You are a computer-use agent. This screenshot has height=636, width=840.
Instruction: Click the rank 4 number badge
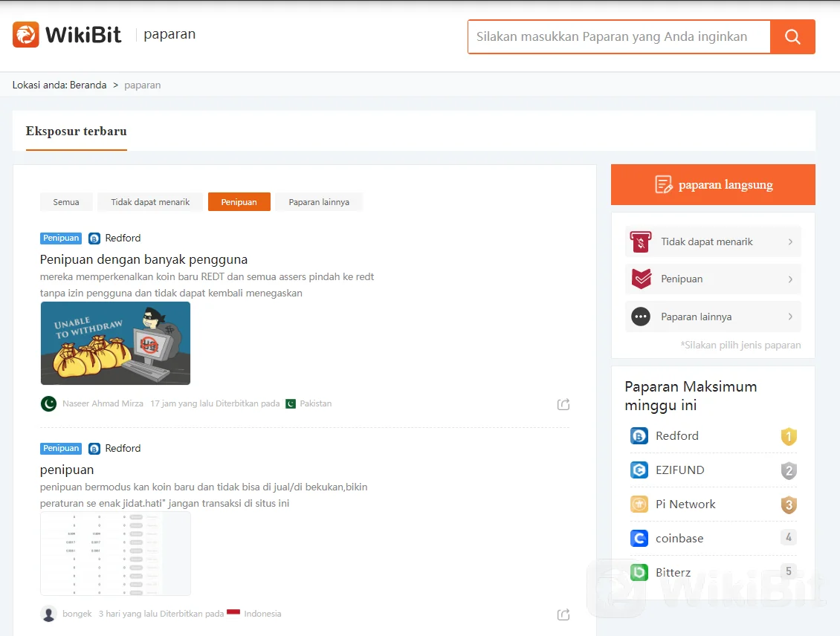789,537
